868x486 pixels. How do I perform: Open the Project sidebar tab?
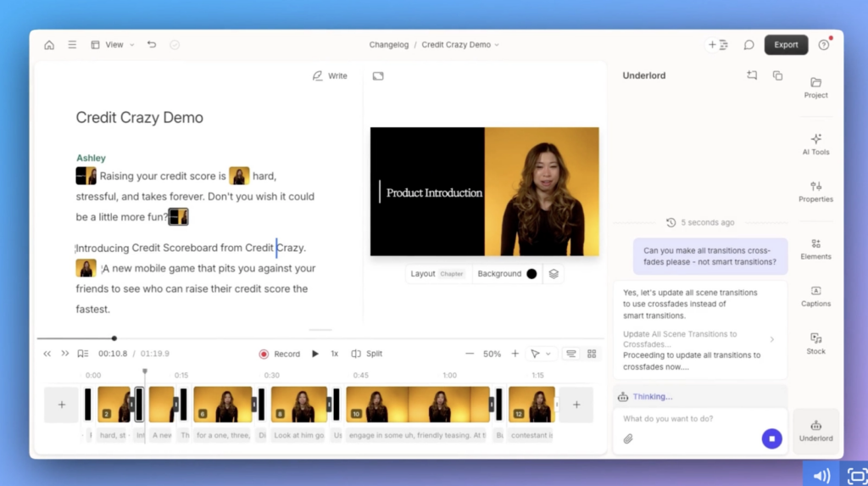click(x=815, y=87)
